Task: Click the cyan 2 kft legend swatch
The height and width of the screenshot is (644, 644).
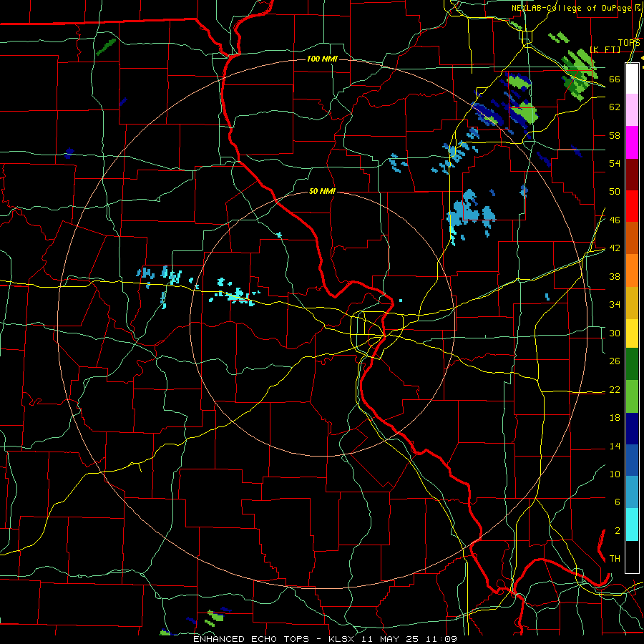Action: coord(632,525)
